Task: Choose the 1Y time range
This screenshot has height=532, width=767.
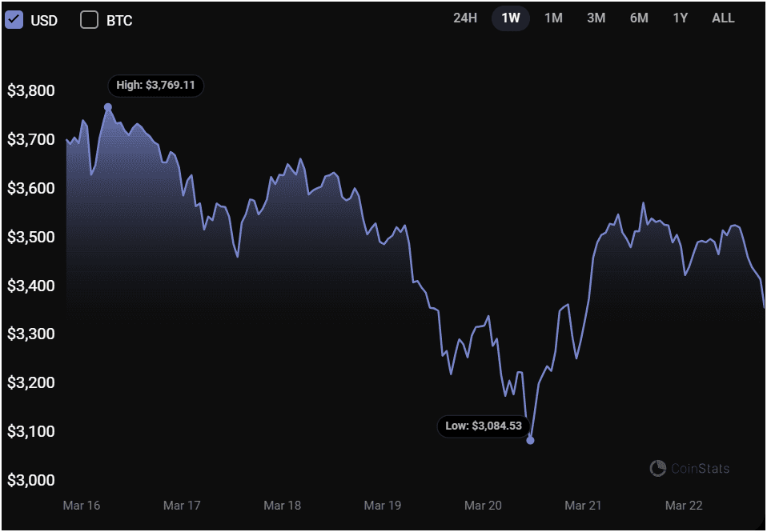Action: click(x=680, y=18)
